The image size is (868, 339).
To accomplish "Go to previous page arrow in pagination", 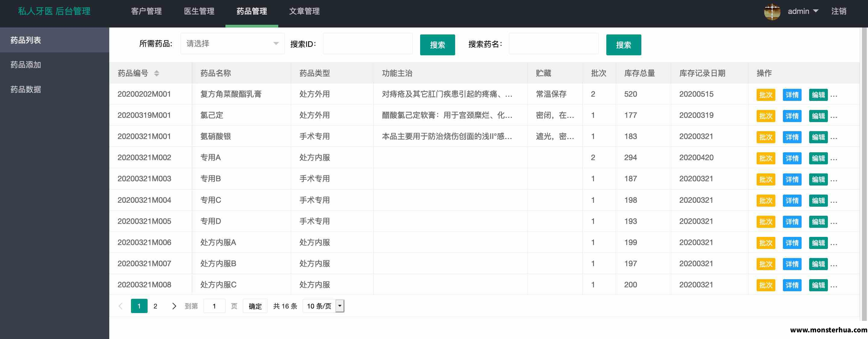I will point(121,306).
